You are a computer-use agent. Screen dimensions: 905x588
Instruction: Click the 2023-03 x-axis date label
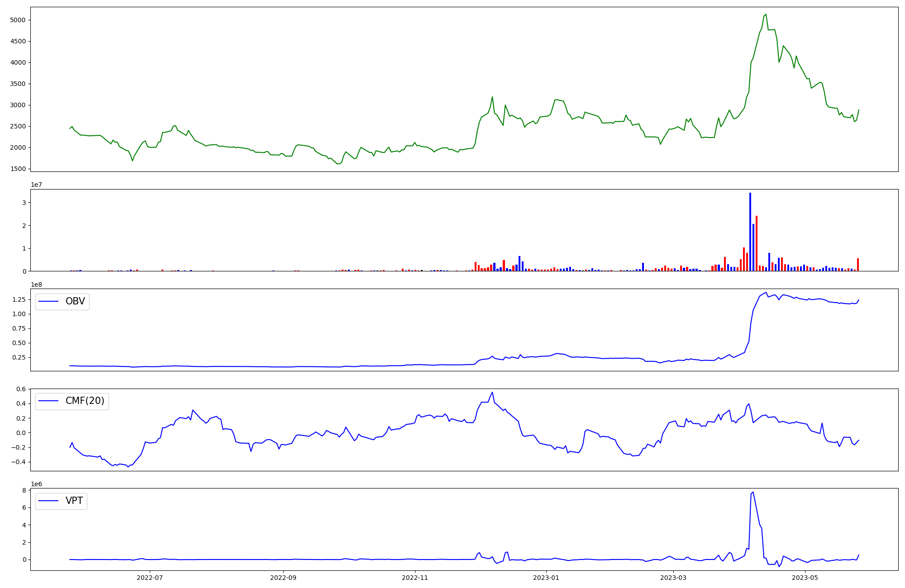click(673, 578)
